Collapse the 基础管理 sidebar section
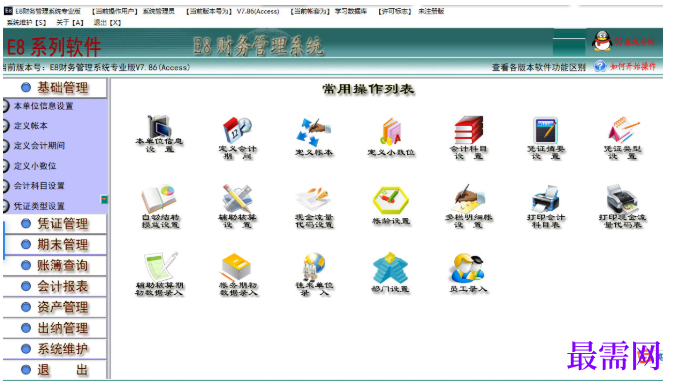Screen dimensions: 679x387 pos(55,88)
